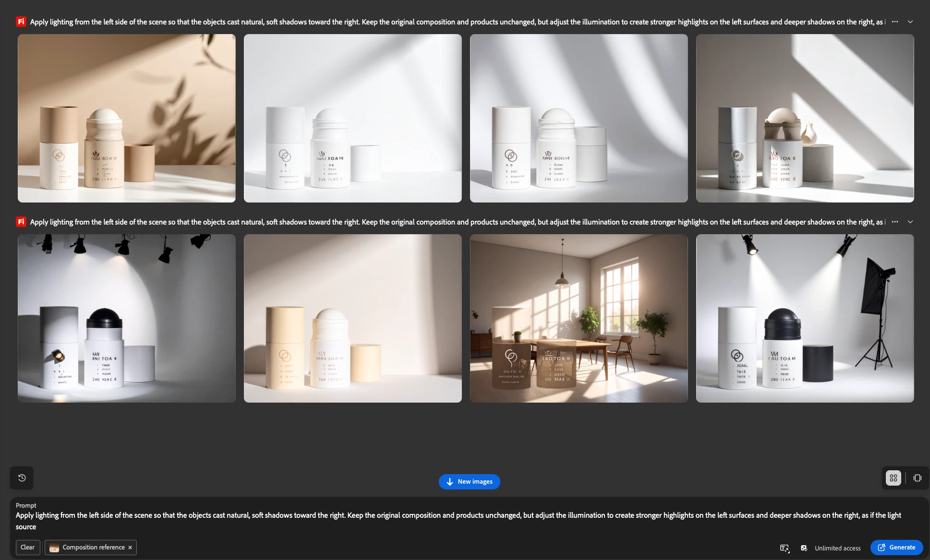
Task: Select the dining room window scene image
Action: [579, 318]
